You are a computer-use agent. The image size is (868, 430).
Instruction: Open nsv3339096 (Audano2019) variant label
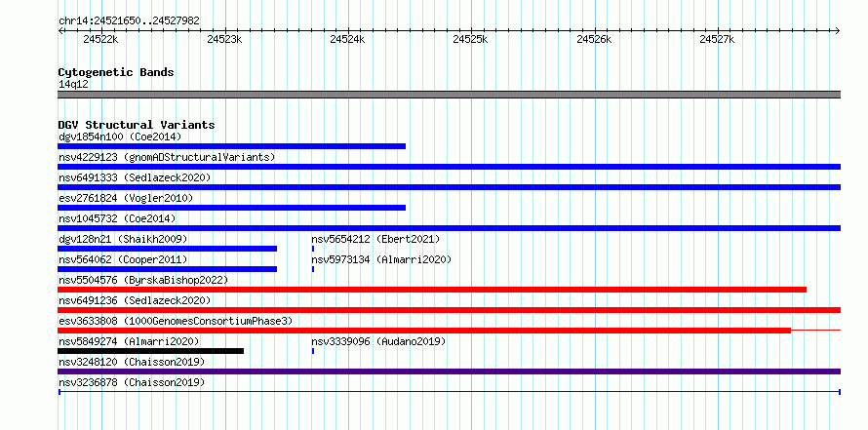pyautogui.click(x=378, y=341)
